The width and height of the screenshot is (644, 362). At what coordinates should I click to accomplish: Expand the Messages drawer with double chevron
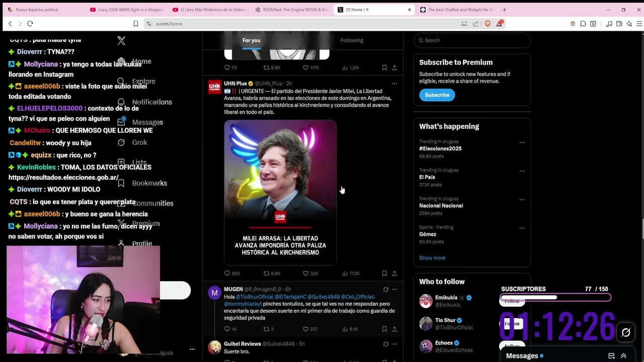click(623, 356)
